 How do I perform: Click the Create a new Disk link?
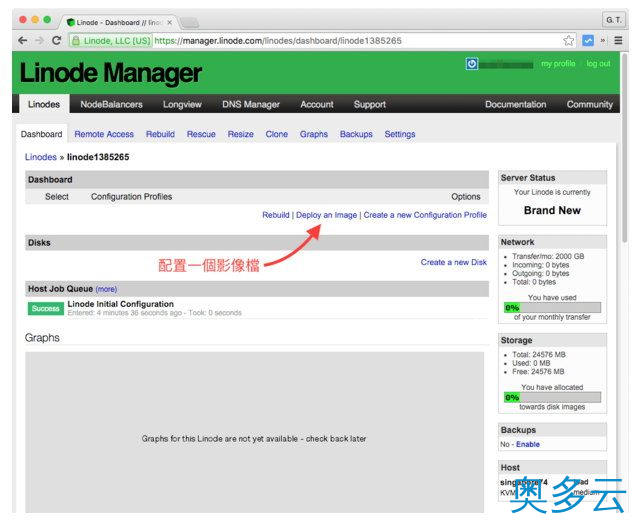coord(453,262)
